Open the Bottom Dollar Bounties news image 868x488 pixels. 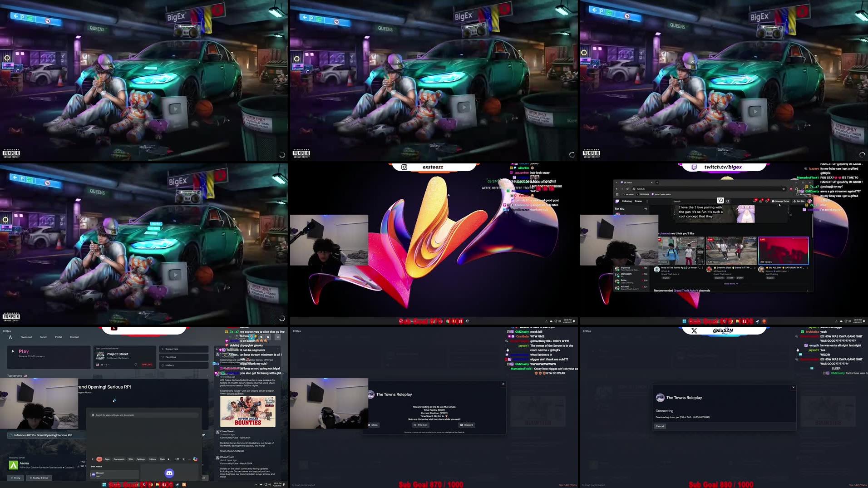(x=248, y=411)
